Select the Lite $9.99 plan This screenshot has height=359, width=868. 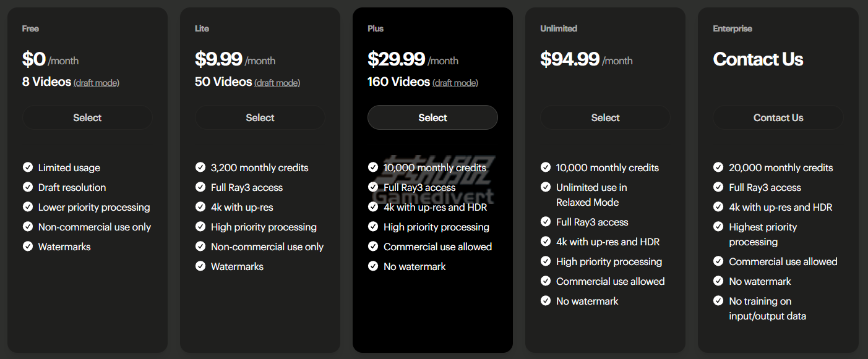coord(260,117)
